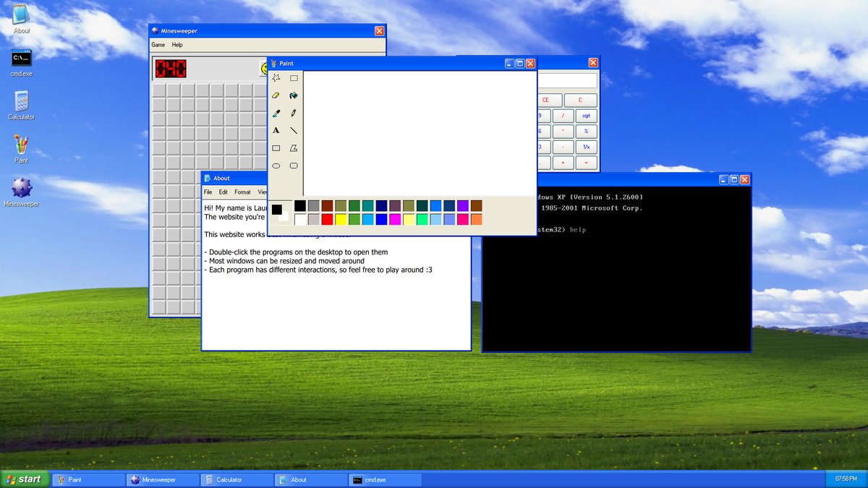This screenshot has width=868, height=488.
Task: Click the Windows Start button
Action: [x=25, y=479]
